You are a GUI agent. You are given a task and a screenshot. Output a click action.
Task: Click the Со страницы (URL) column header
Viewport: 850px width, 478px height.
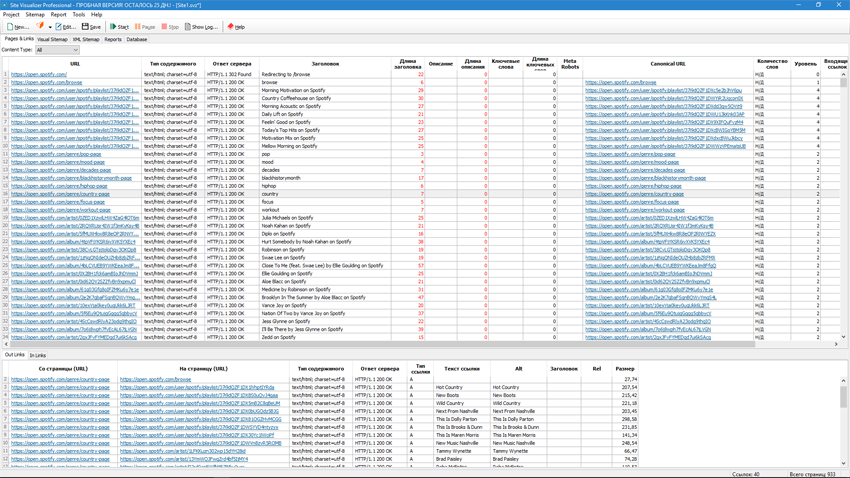click(x=63, y=369)
